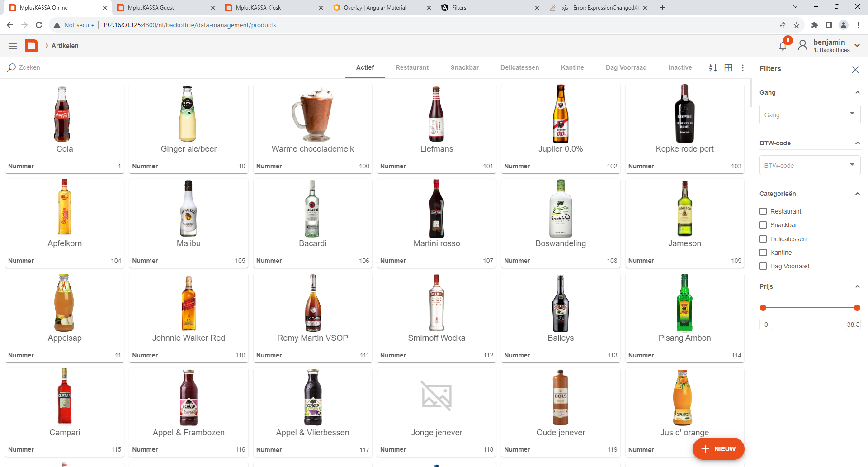Open a new browser tab

(662, 8)
